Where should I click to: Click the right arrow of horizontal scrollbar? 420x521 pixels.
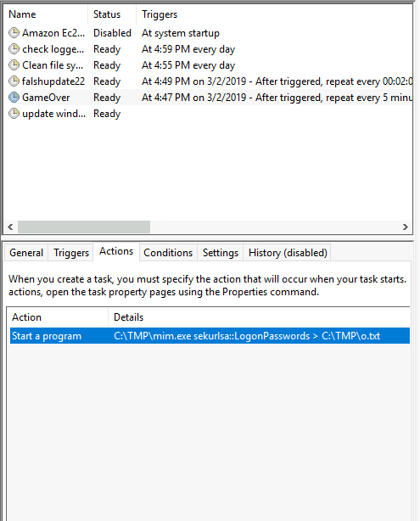point(406,227)
